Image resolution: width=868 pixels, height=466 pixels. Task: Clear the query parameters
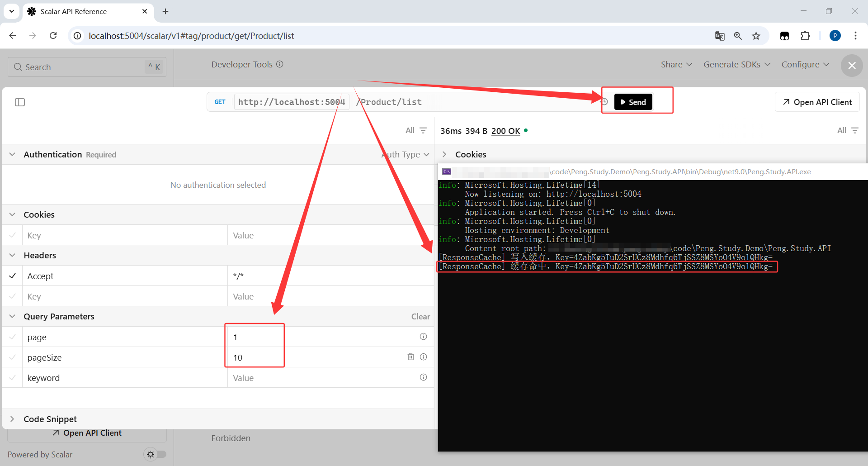coord(420,317)
